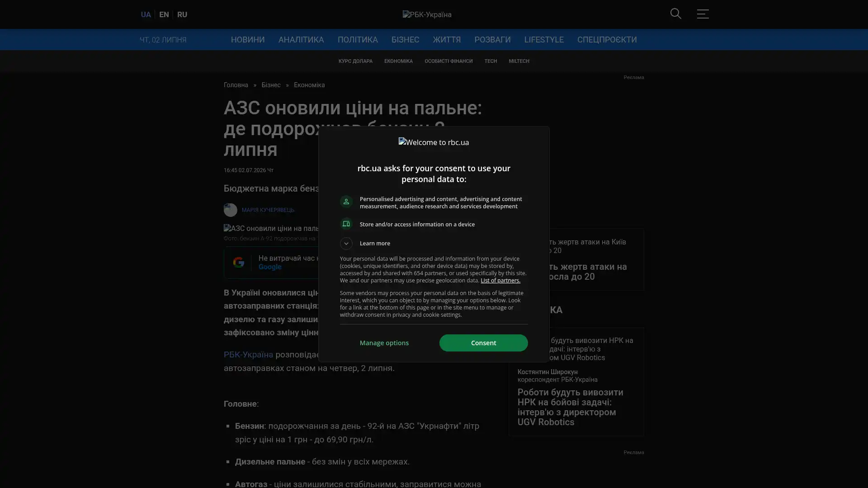Open the БІЗНЕС menu section
Viewport: 868px width, 488px height.
(405, 40)
